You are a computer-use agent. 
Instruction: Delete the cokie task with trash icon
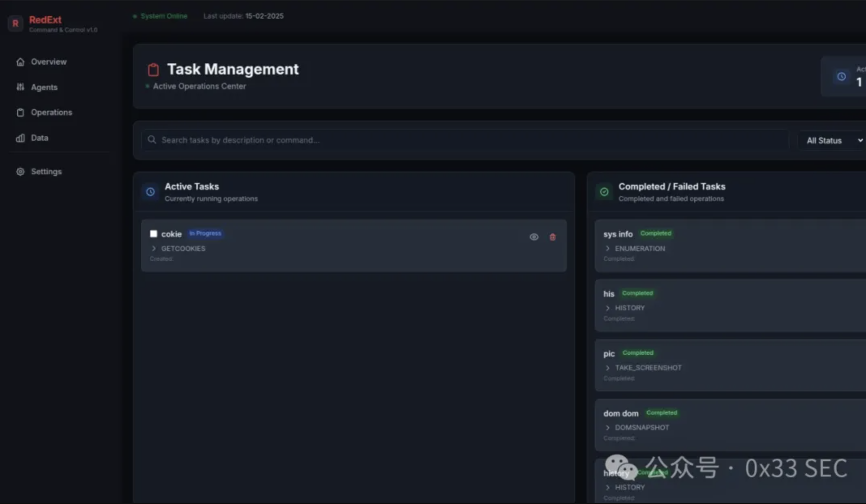coord(552,237)
